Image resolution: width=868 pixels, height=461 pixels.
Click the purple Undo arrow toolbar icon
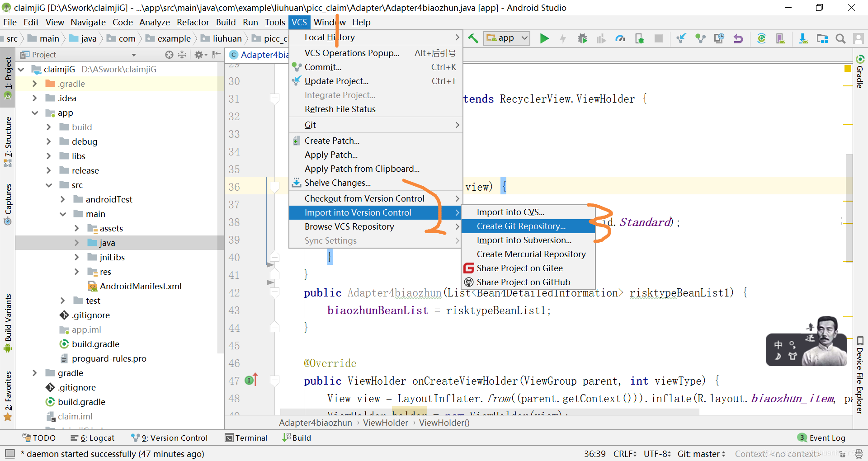[738, 38]
